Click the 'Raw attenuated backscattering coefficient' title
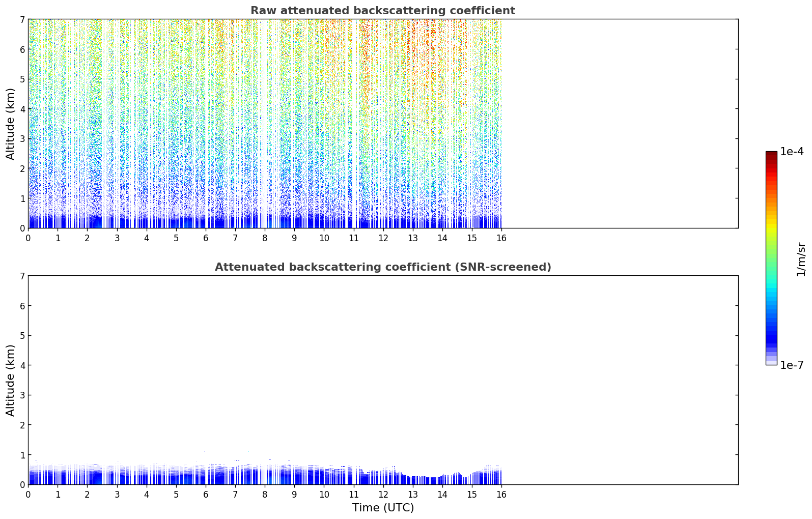Image resolution: width=812 pixels, height=519 pixels. coord(383,11)
